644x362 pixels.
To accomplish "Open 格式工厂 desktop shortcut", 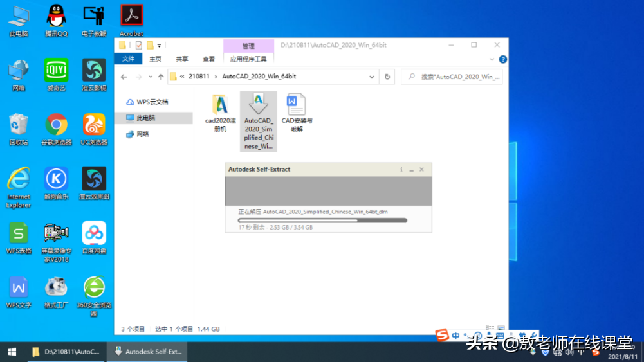I will pos(56,293).
